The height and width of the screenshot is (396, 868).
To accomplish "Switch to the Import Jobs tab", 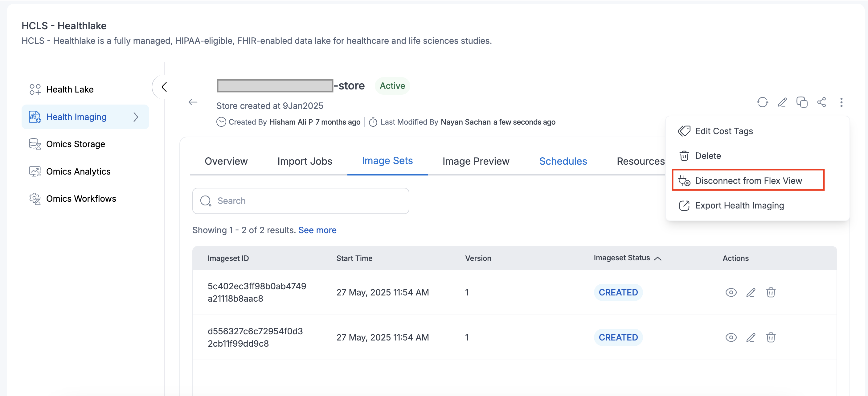I will (x=305, y=161).
